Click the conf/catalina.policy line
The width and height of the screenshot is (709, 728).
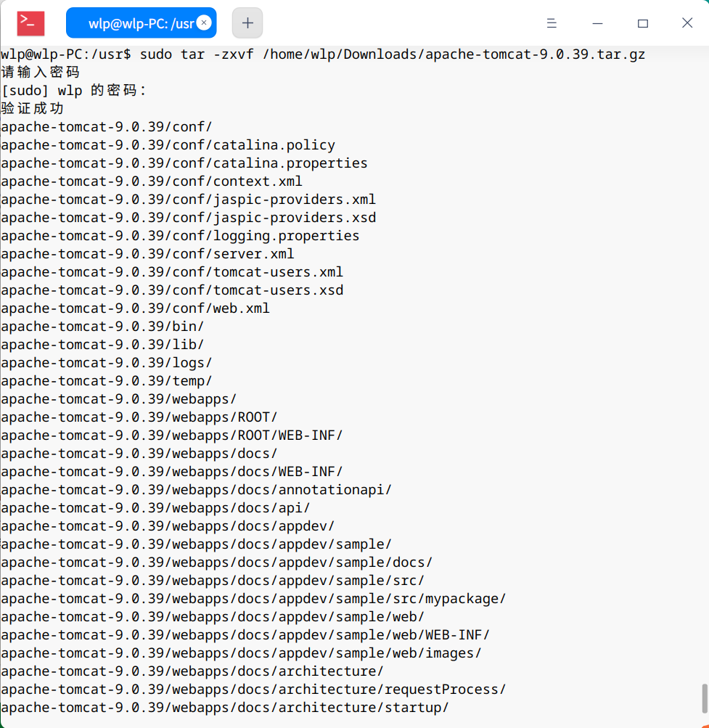coord(168,145)
